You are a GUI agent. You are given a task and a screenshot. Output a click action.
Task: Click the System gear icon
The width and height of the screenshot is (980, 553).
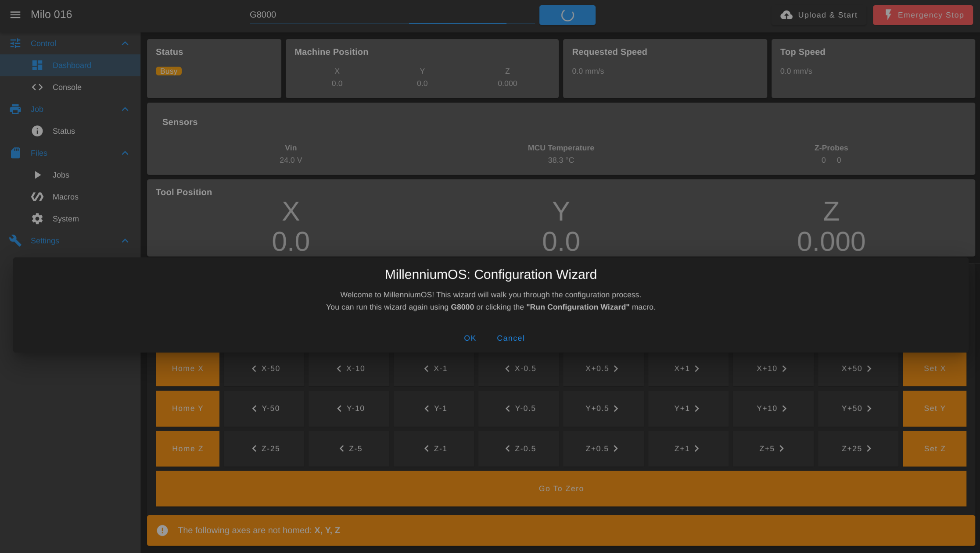(37, 219)
